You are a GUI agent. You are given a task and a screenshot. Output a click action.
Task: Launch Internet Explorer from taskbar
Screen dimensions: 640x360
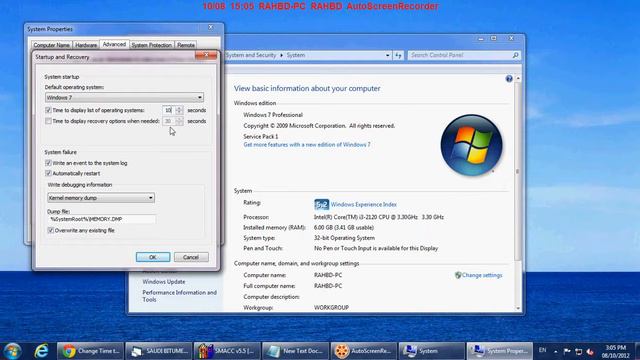(x=41, y=351)
